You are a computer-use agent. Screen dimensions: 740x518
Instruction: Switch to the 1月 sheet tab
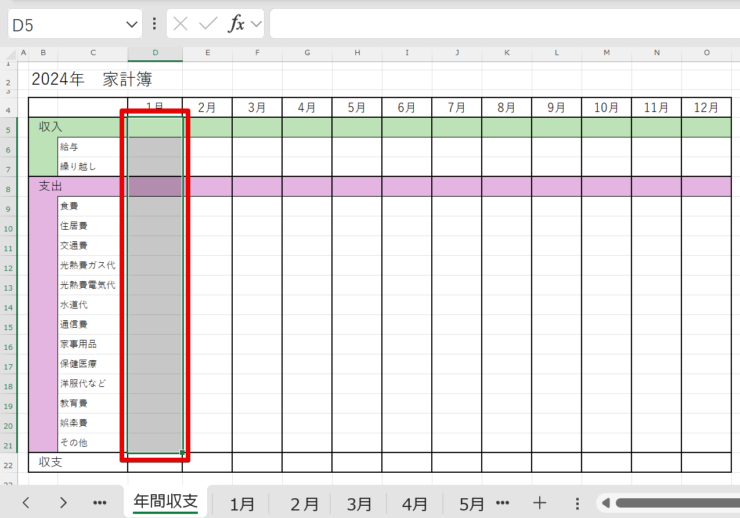click(x=242, y=504)
